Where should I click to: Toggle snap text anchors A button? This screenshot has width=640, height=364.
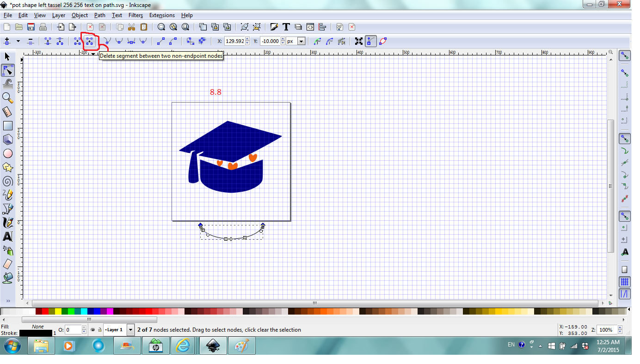pos(625,252)
